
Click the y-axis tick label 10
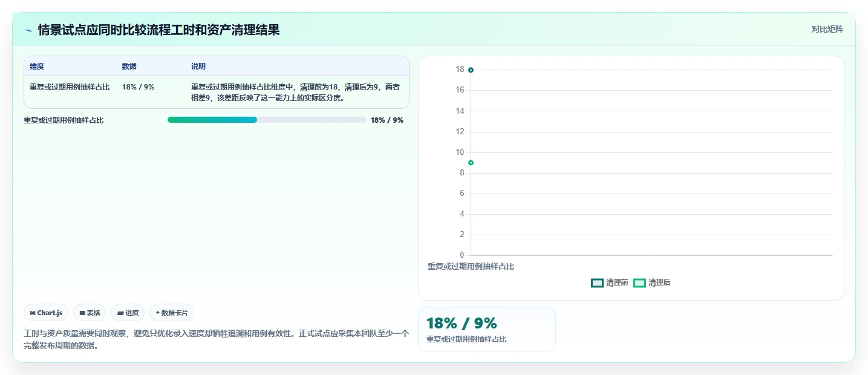tap(460, 152)
